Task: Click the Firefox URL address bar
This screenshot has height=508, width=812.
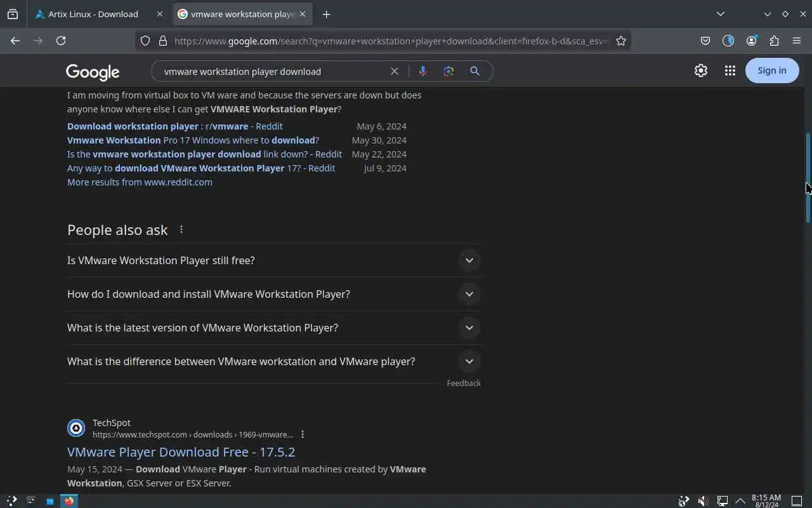Action: [390, 41]
